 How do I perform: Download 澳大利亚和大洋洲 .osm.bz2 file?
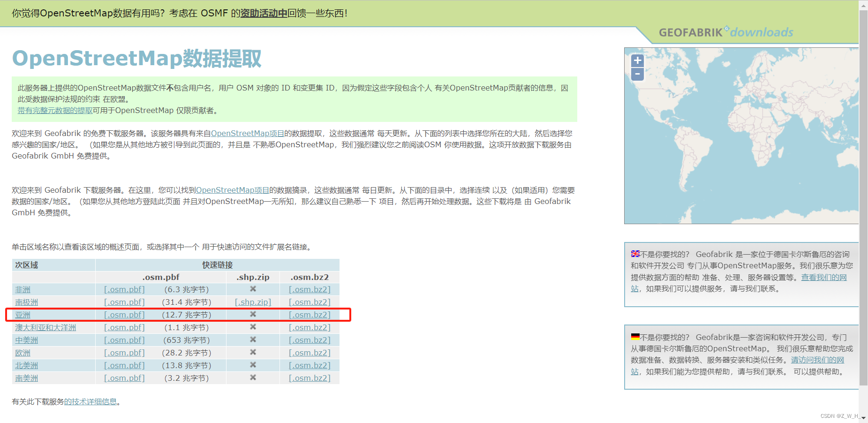point(309,328)
